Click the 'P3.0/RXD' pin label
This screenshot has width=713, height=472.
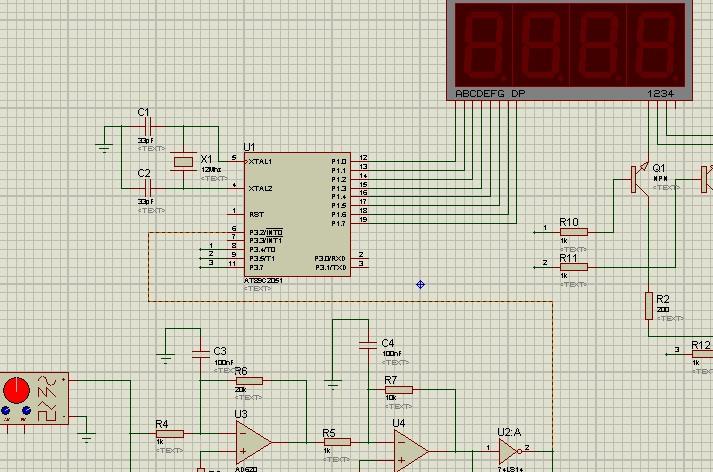pos(330,258)
